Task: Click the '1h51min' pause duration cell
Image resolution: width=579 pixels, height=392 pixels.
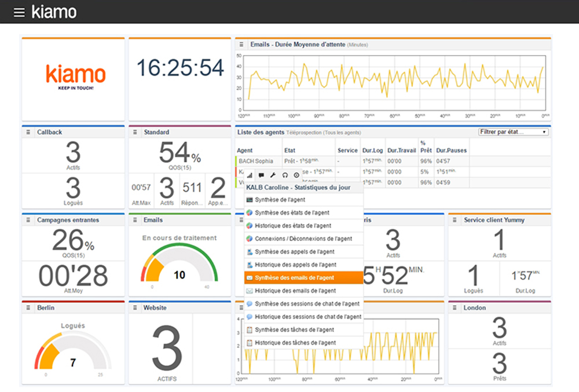Action: point(446,171)
